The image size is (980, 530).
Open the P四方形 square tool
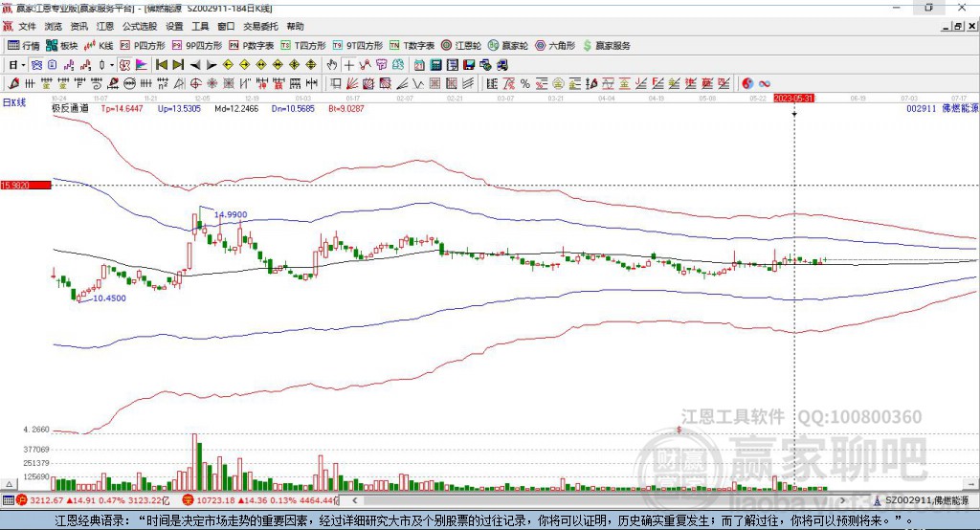click(143, 46)
